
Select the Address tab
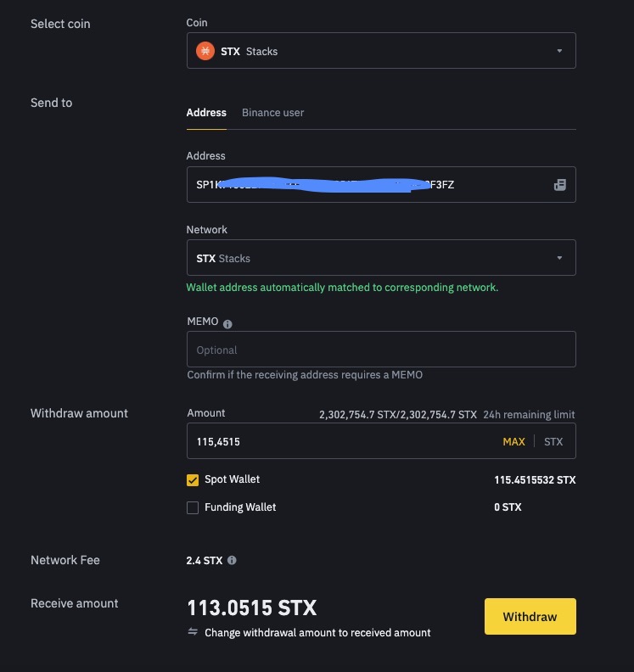pos(206,113)
